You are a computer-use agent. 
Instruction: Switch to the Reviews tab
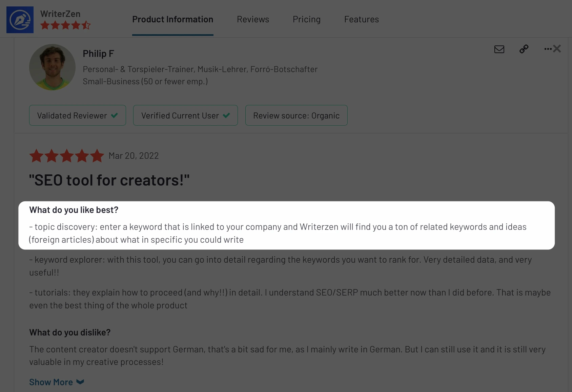pyautogui.click(x=253, y=19)
